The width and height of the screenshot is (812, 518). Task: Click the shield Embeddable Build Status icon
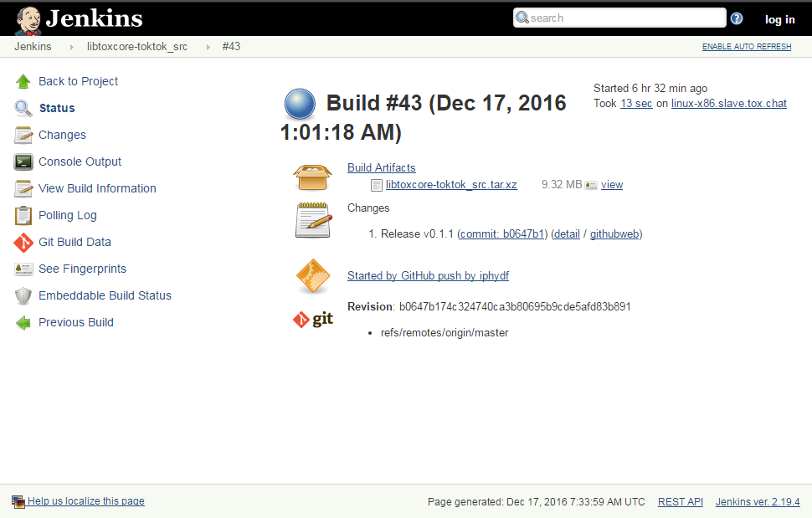coord(23,296)
